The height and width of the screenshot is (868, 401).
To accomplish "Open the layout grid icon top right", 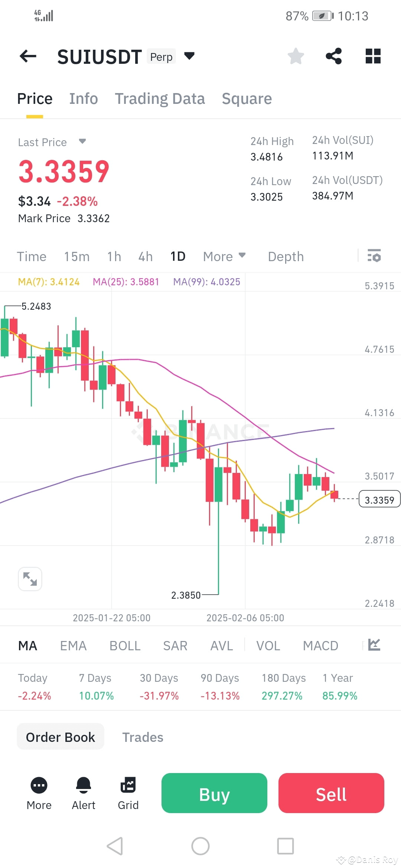I will coord(372,56).
